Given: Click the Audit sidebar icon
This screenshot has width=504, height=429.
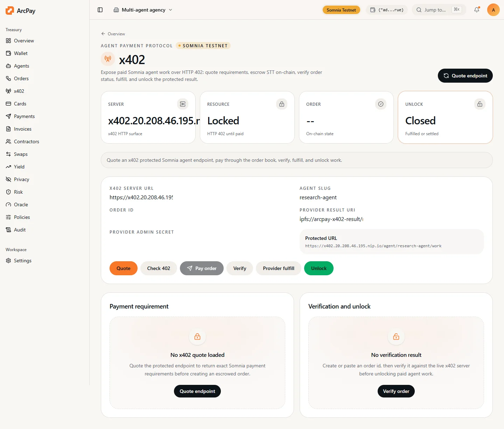Looking at the screenshot, I should (8, 230).
